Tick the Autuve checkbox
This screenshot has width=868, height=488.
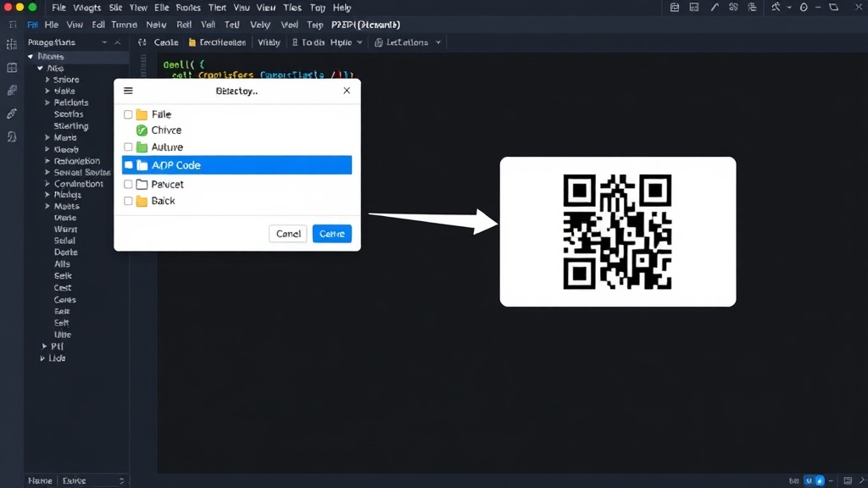(x=128, y=147)
